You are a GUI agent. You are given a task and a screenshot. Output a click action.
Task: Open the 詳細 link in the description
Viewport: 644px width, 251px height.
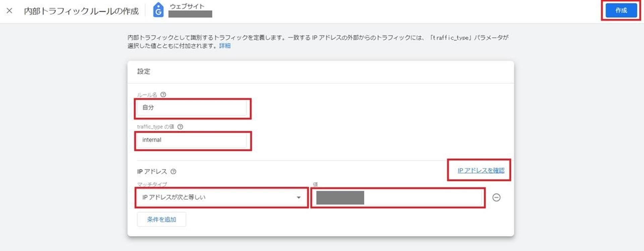(x=225, y=46)
